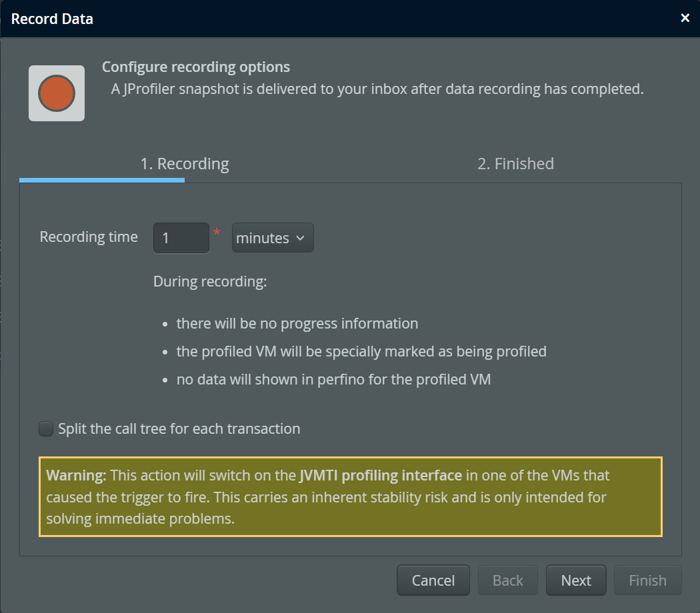Viewport: 700px width, 613px height.
Task: Click the 'Configure recording options' heading
Action: click(x=195, y=67)
